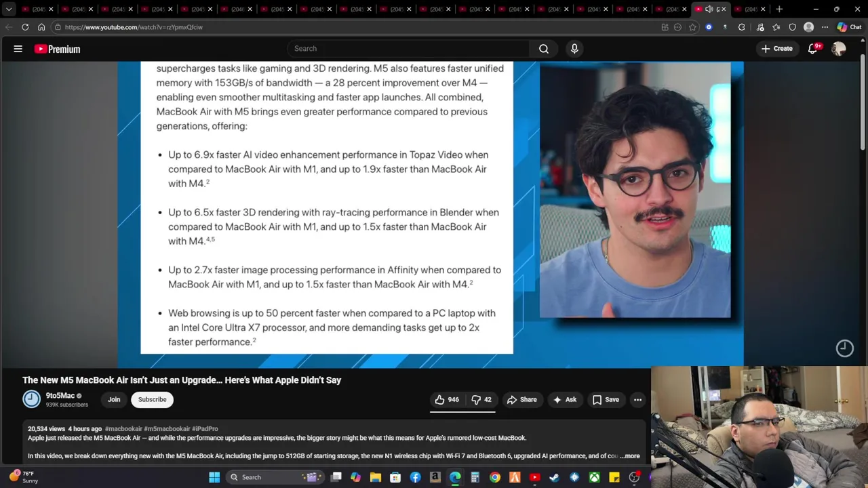Image resolution: width=868 pixels, height=488 pixels.
Task: Dislike the video showing 42
Action: (x=481, y=400)
